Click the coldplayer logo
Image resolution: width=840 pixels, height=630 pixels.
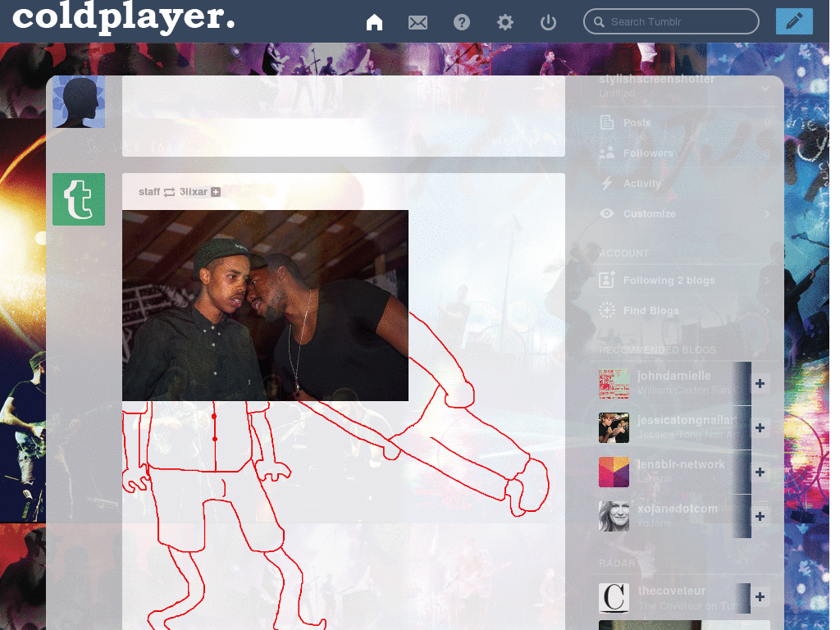tap(123, 16)
